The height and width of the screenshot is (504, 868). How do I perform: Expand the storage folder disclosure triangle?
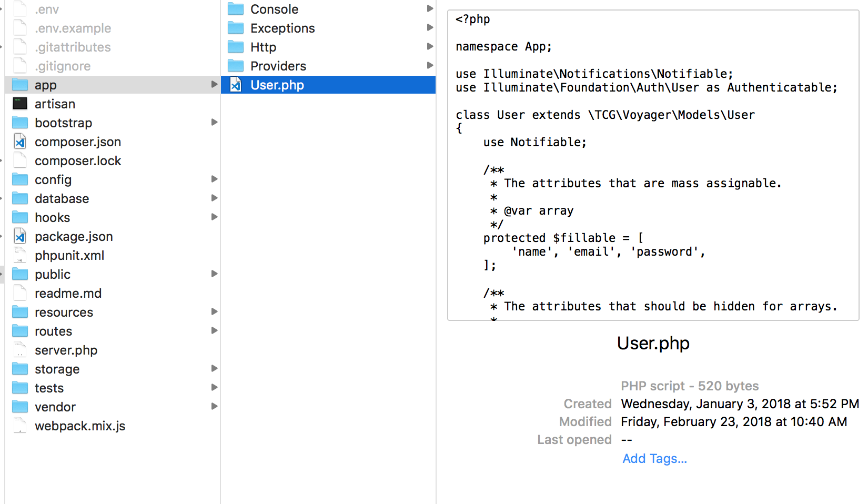tap(214, 368)
